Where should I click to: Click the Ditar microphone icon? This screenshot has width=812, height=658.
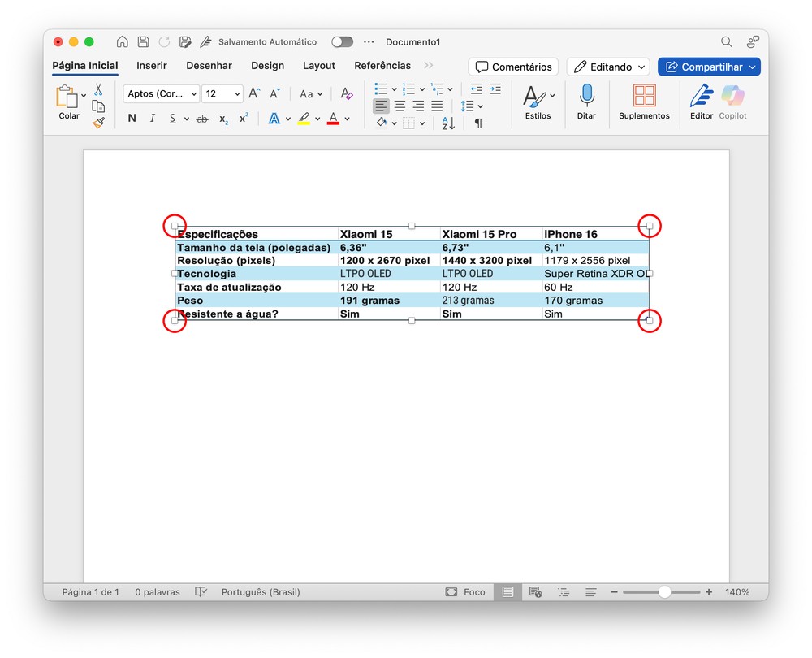(586, 96)
